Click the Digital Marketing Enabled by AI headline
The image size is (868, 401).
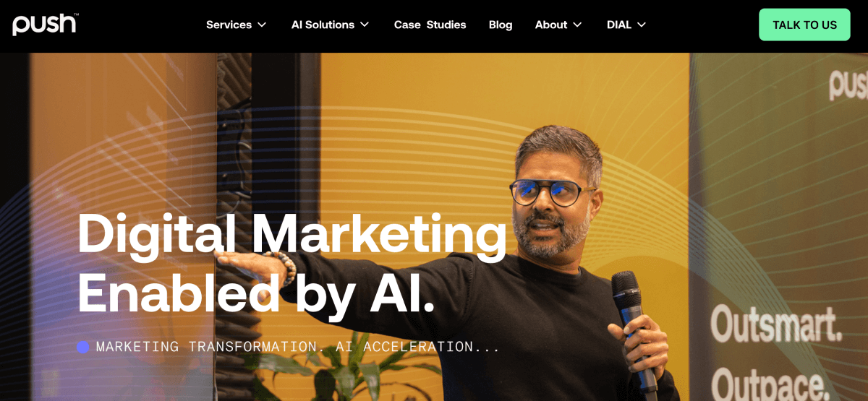click(x=292, y=262)
